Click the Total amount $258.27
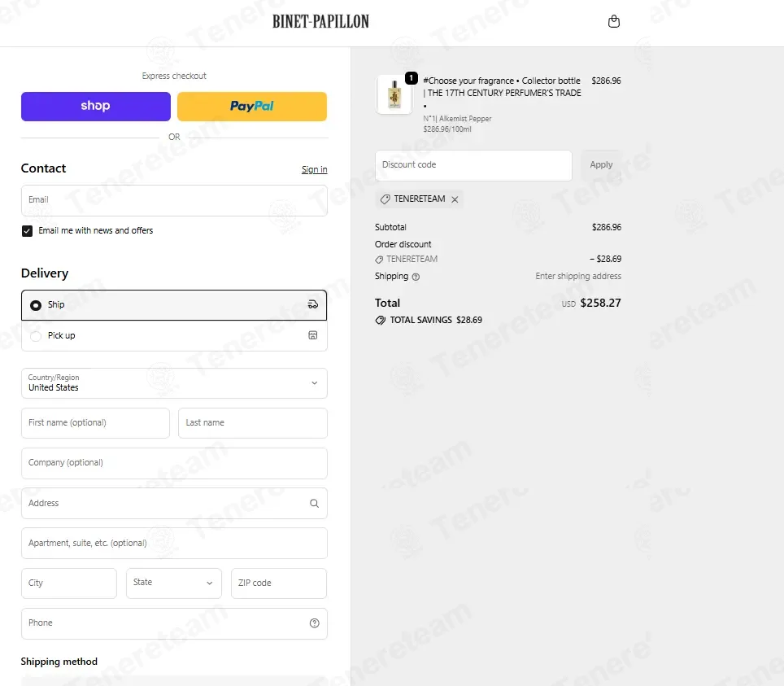The width and height of the screenshot is (784, 686). click(600, 304)
